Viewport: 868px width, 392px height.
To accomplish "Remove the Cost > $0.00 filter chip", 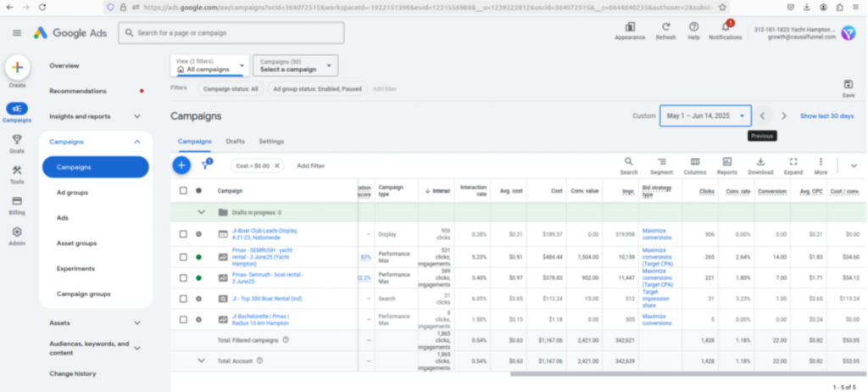I will tap(277, 165).
